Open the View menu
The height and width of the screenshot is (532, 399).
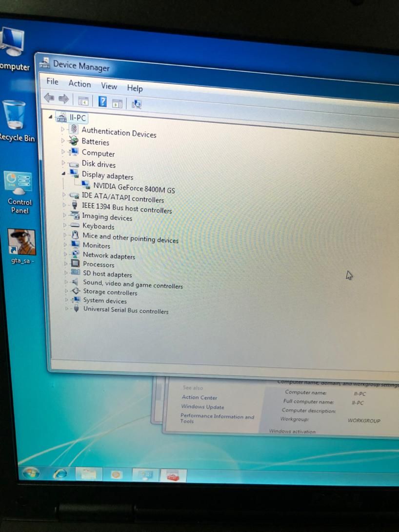point(109,86)
